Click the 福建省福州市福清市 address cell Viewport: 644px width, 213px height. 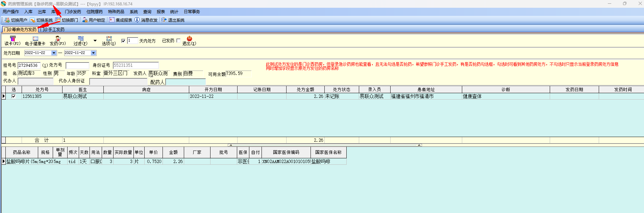[x=426, y=97]
